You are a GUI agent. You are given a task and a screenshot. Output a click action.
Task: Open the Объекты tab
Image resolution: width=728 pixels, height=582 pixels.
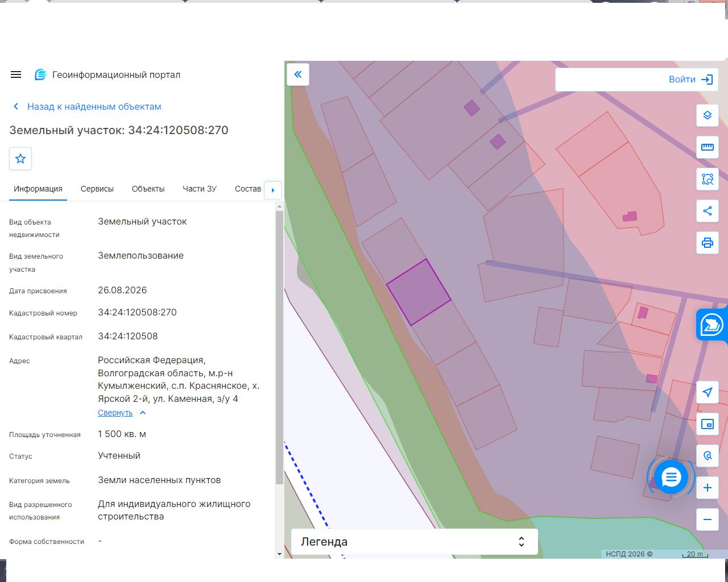pos(148,189)
